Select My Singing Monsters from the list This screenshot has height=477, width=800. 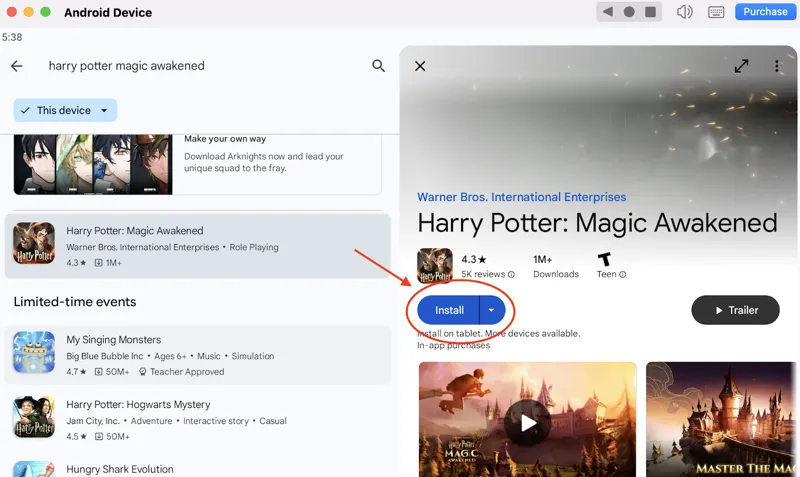(114, 340)
